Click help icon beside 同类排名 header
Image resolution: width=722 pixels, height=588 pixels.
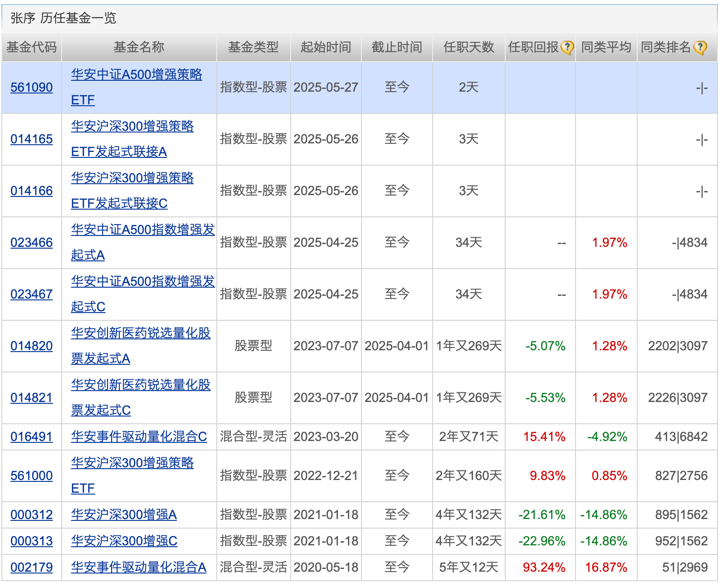tap(700, 47)
